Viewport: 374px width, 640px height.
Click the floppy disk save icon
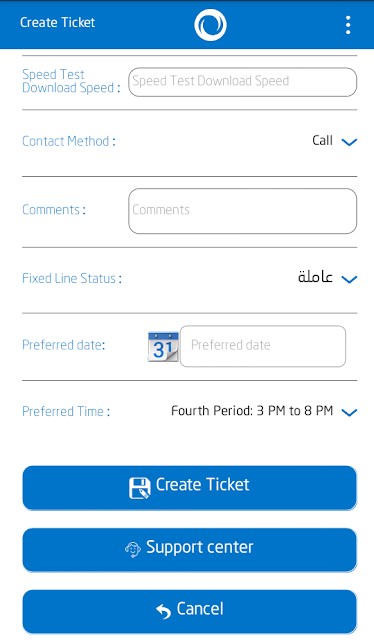[140, 488]
